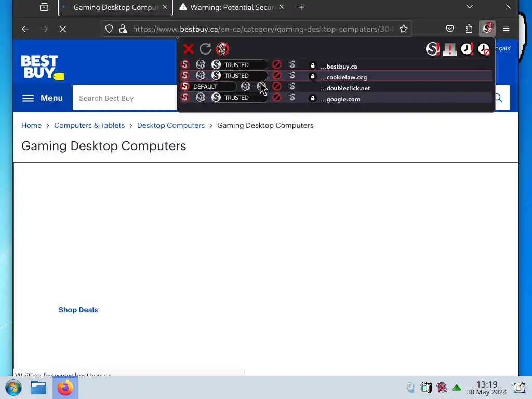
Task: Click the ...doubleclick.net domain label
Action: [x=345, y=88]
